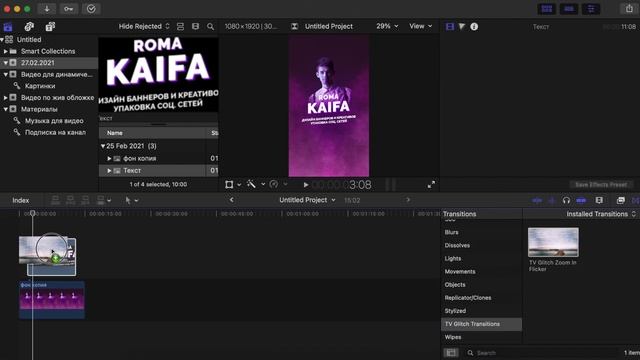This screenshot has width=640, height=360.
Task: Toggle audio skimming in timeline
Action: point(552,200)
